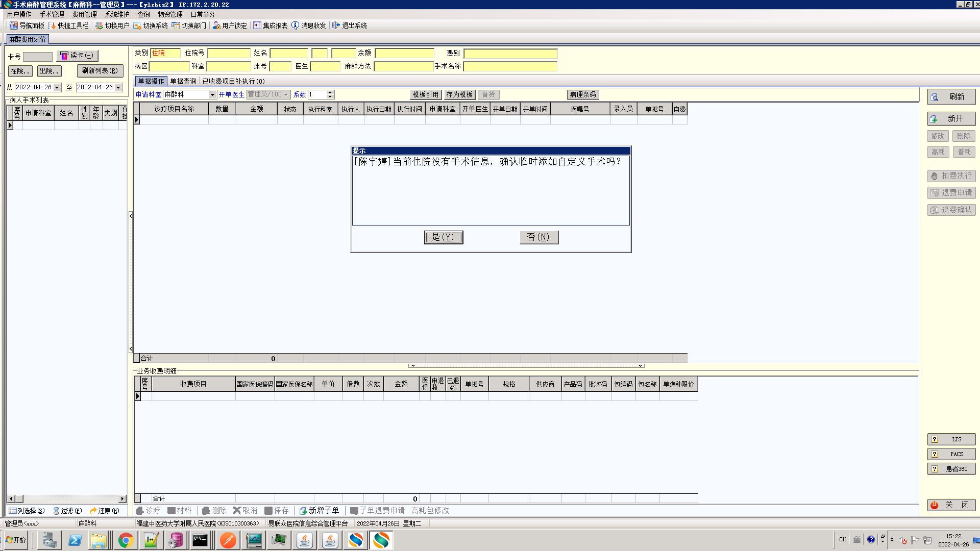
Task: Increase the 系数 spinner value
Action: (x=330, y=92)
